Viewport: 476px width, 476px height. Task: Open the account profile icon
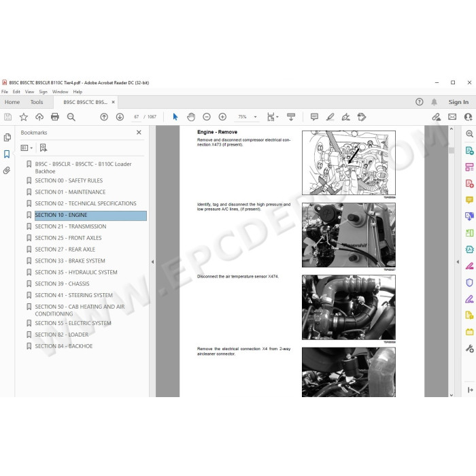(x=468, y=117)
